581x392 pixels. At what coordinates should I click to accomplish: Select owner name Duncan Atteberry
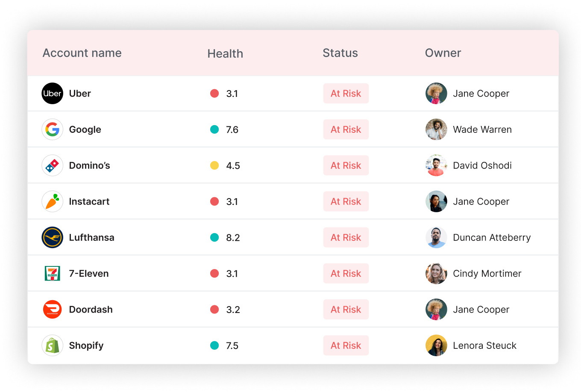click(492, 237)
